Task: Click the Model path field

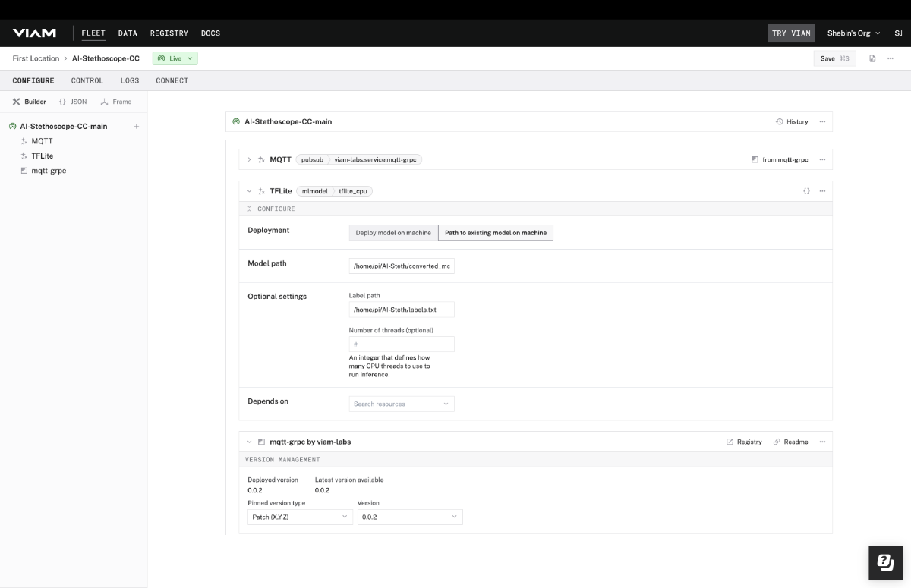Action: 402,266
